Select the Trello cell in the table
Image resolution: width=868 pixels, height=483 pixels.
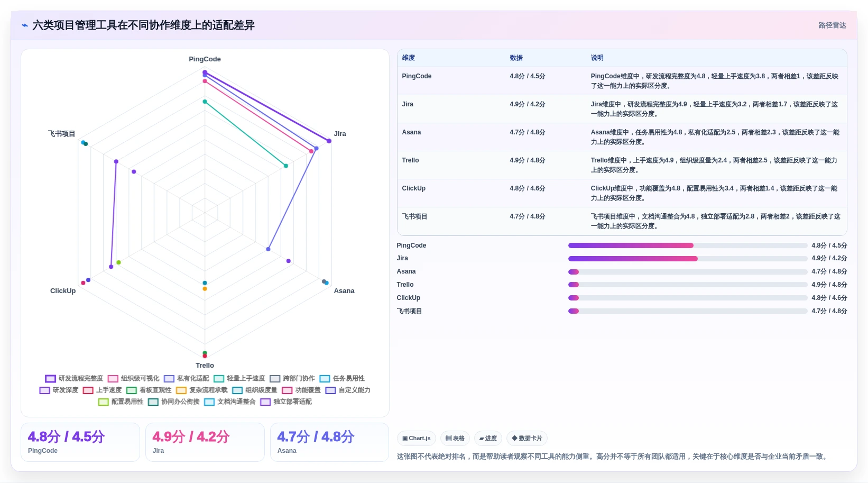410,160
